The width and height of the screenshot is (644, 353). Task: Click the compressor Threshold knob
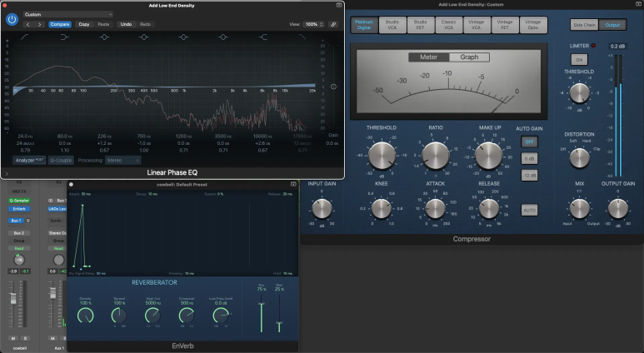point(381,155)
